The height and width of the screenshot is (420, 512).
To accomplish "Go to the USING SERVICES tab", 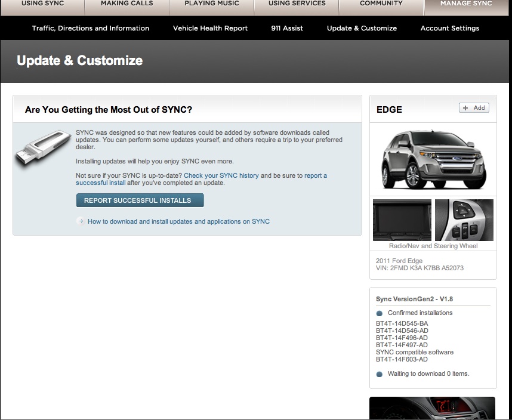I will 297,8.
